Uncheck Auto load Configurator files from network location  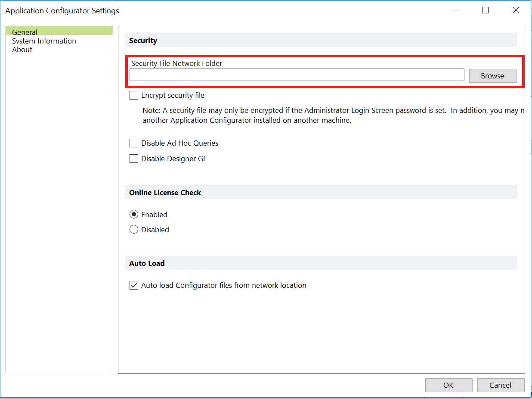pos(134,285)
